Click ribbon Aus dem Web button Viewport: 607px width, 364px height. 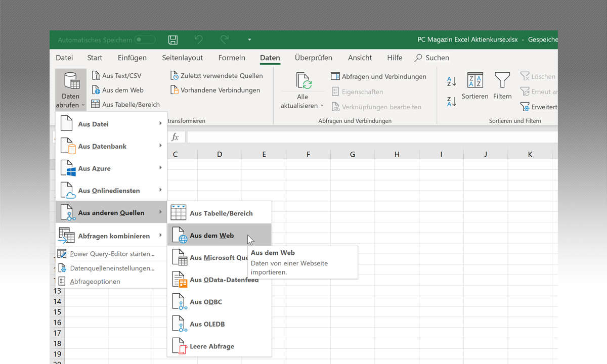click(117, 90)
